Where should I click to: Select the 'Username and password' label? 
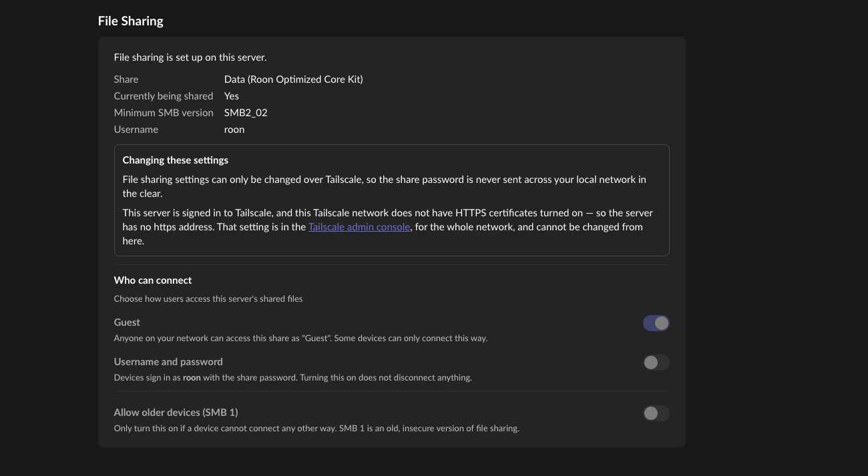click(x=168, y=362)
